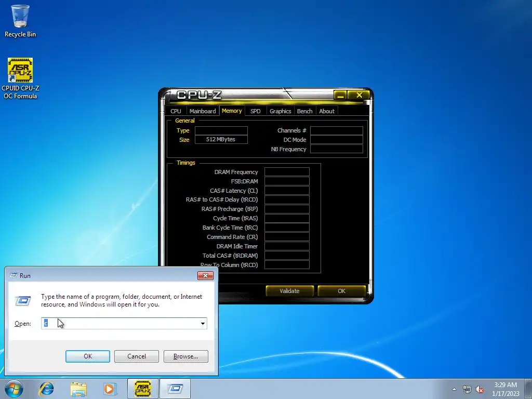Click the Cycle Time (tRAS) value box
The image size is (532, 399).
[x=287, y=218]
